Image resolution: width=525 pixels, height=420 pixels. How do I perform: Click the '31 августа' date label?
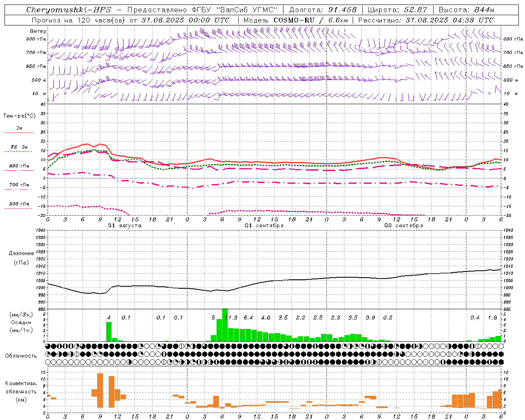[125, 226]
